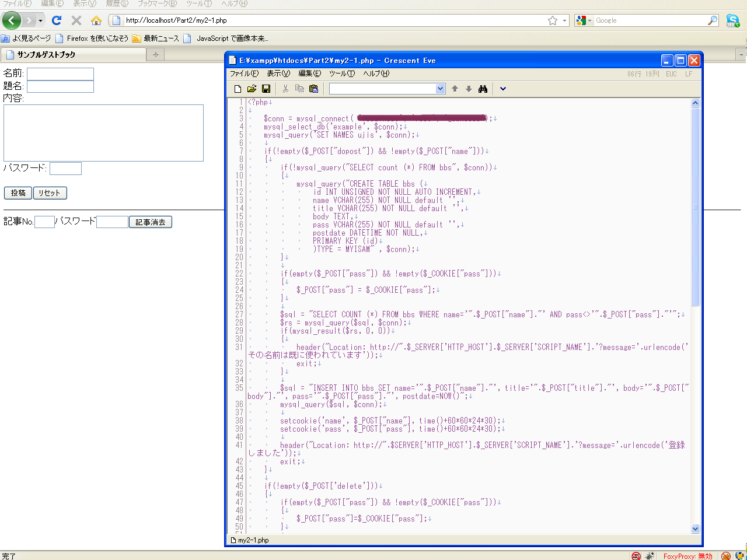Viewport: 747px width, 560px height.
Task: Open a file with the folder icon
Action: (x=252, y=89)
